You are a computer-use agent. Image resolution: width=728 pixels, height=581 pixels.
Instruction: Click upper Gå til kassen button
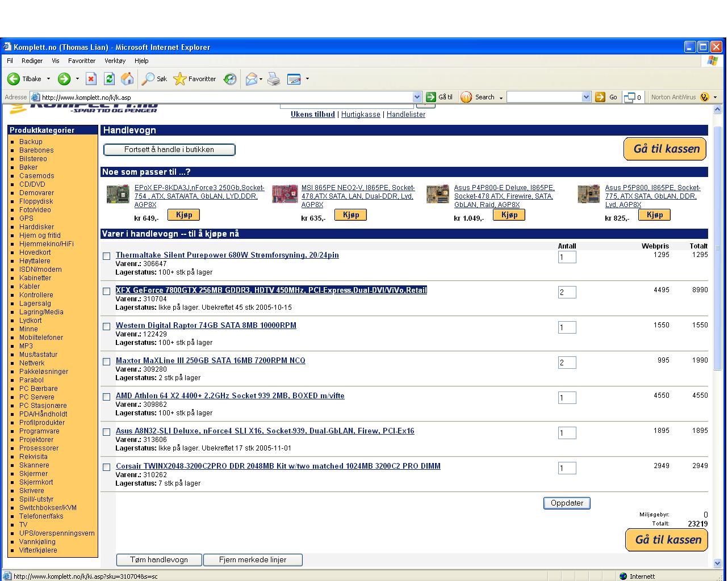pyautogui.click(x=665, y=149)
